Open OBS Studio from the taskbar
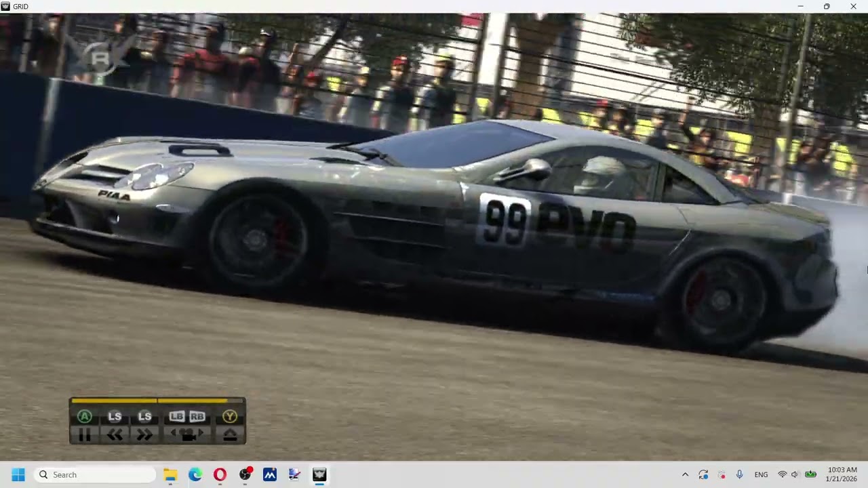This screenshot has height=488, width=868. [245, 475]
